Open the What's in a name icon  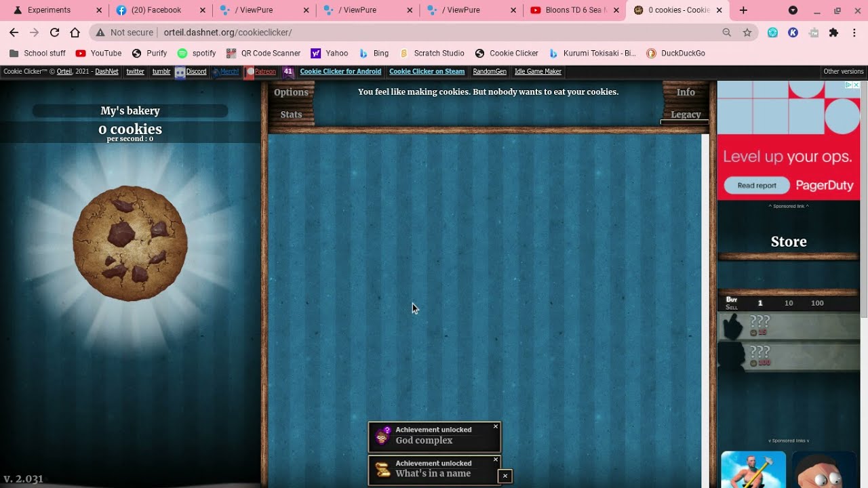click(383, 469)
